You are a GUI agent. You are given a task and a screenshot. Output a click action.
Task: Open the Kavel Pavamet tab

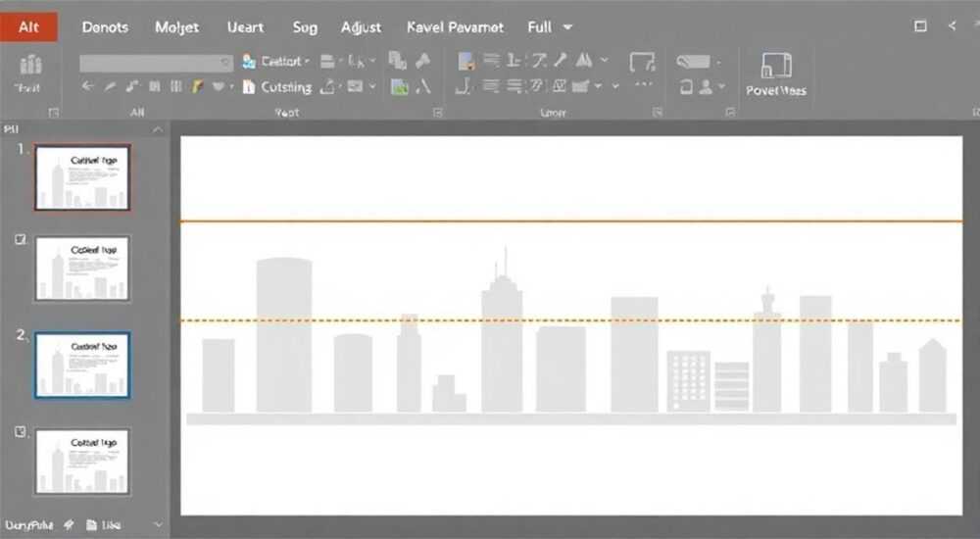coord(455,27)
